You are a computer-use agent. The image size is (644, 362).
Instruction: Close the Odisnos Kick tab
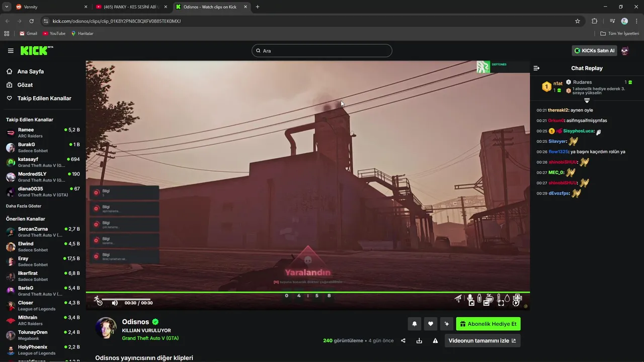point(246,7)
